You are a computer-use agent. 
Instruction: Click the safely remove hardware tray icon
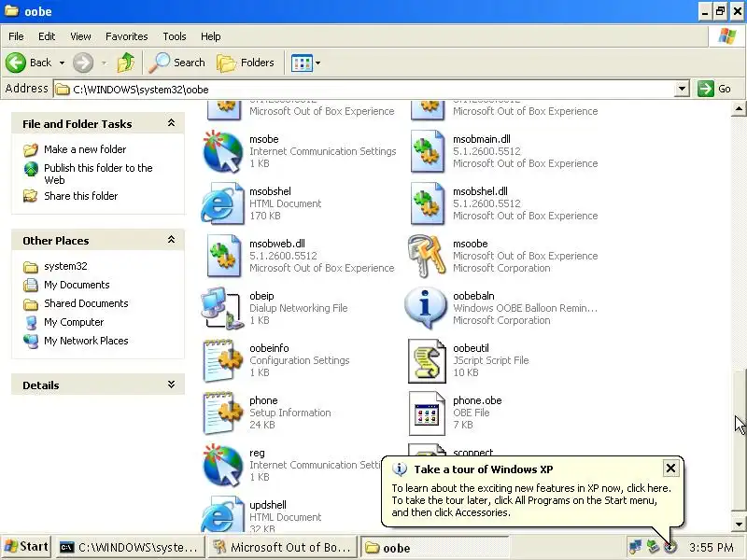point(653,547)
